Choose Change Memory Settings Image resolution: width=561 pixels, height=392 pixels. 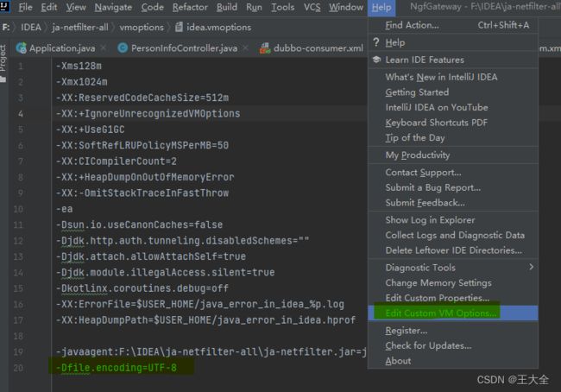tap(453, 283)
